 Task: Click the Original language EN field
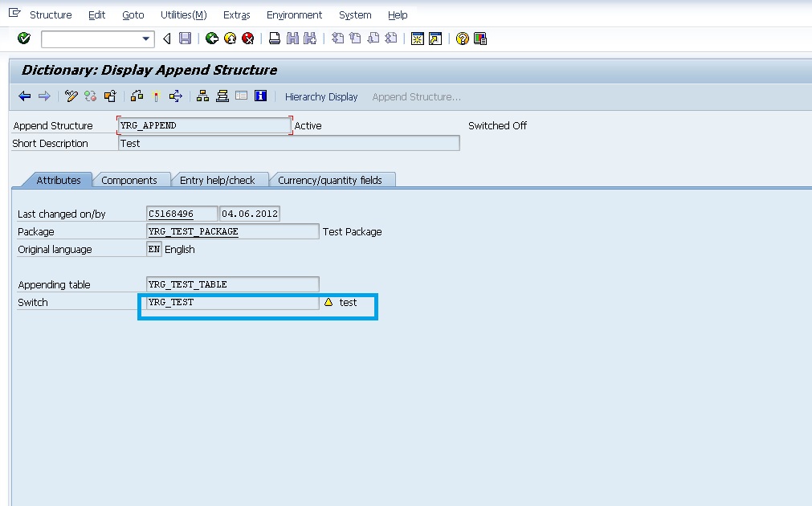point(153,249)
